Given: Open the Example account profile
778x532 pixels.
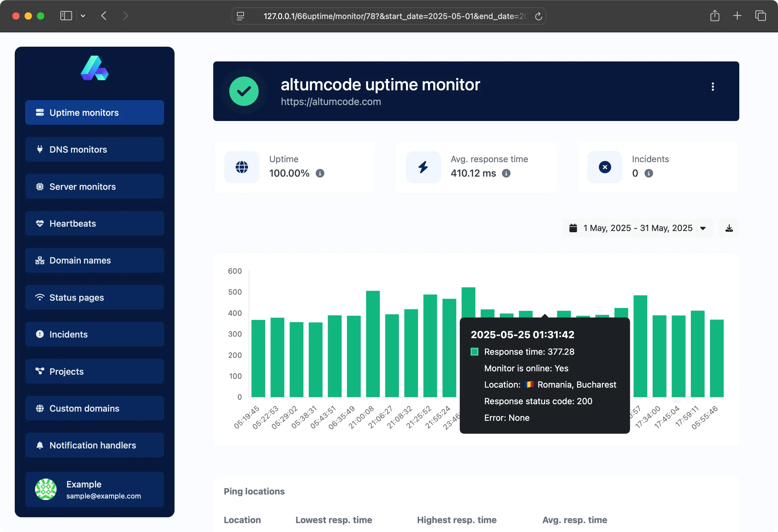Looking at the screenshot, I should 95,489.
